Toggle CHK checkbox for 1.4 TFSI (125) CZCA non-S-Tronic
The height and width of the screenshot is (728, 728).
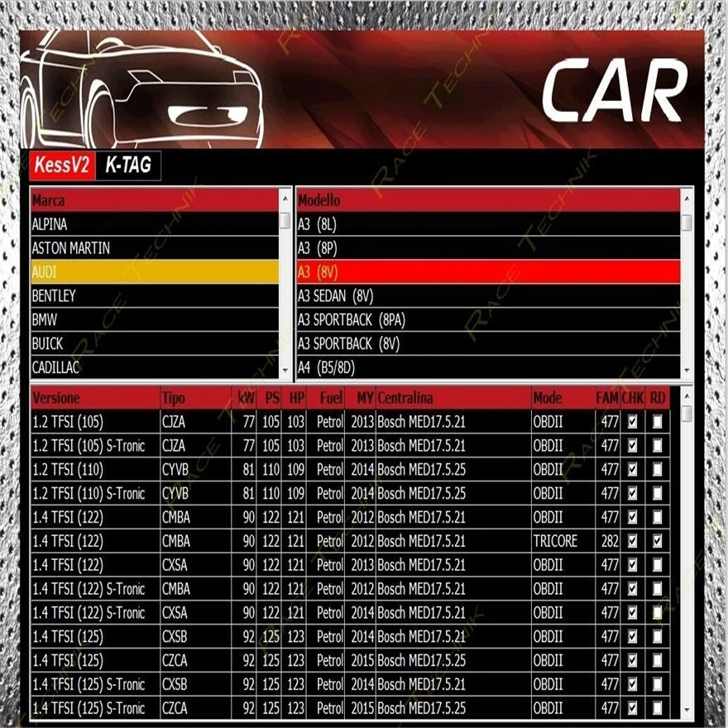pos(632,660)
